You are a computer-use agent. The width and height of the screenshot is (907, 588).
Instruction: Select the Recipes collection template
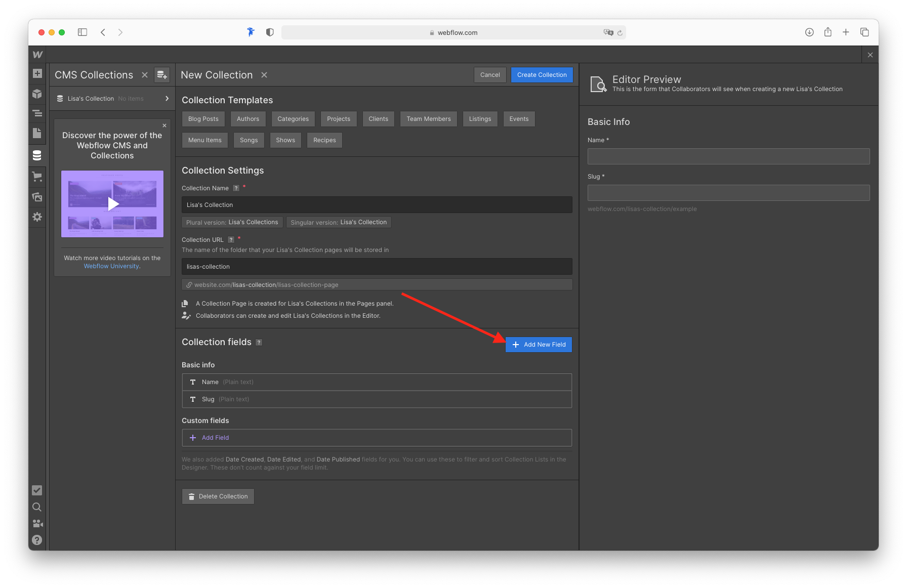click(x=324, y=140)
